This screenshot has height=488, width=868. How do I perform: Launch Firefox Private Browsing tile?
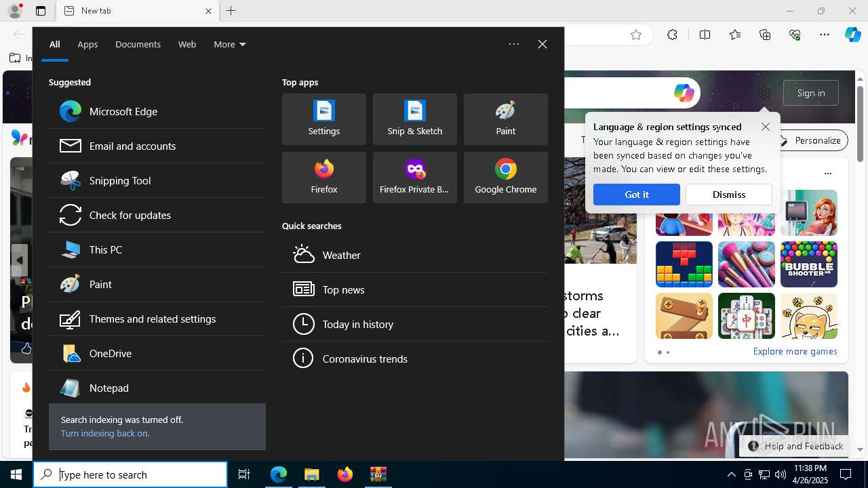415,178
